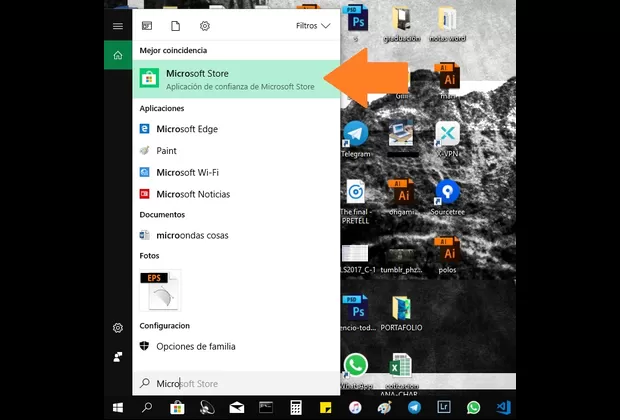Image resolution: width=620 pixels, height=420 pixels.
Task: Click the Aplicaciones section heading
Action: click(162, 108)
